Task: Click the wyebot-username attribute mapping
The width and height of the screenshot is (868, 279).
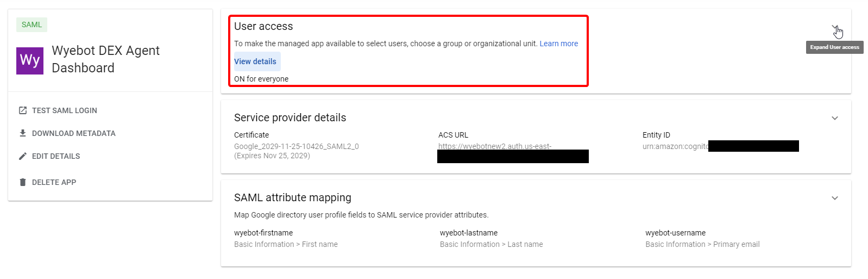Action: [x=675, y=233]
